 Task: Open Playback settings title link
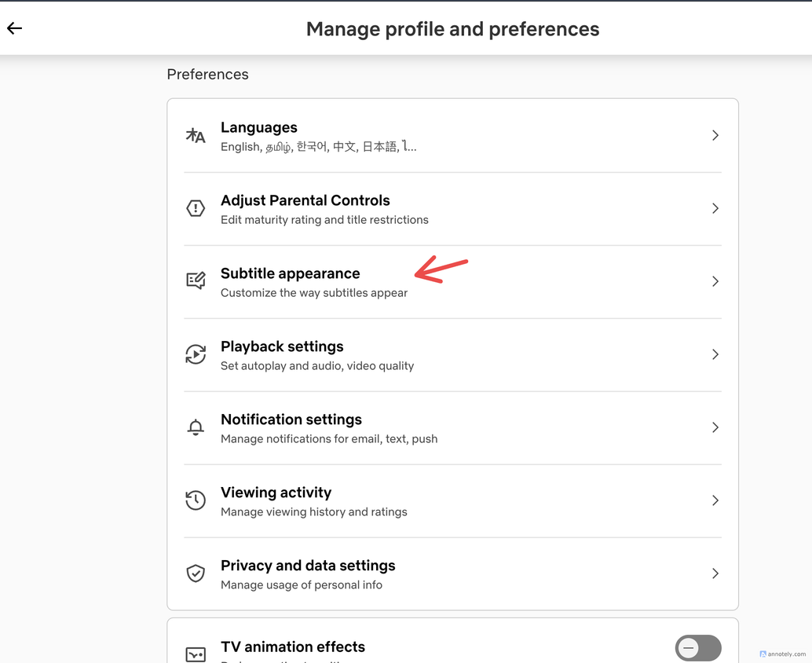pyautogui.click(x=282, y=346)
